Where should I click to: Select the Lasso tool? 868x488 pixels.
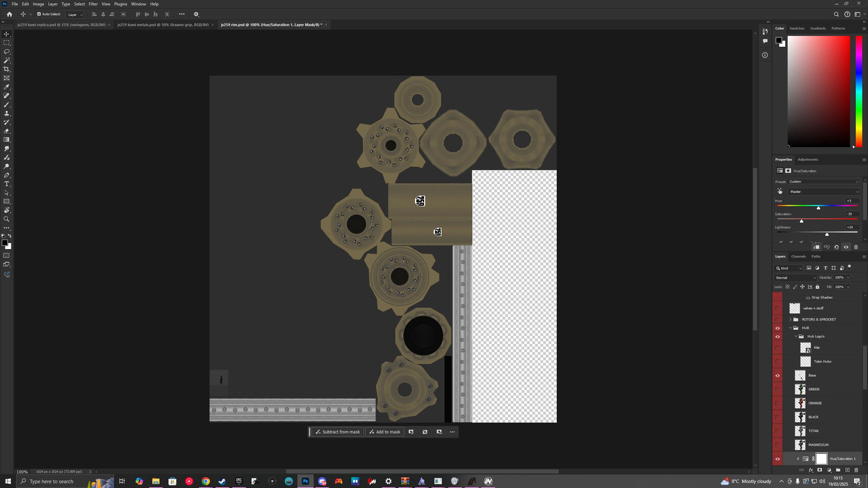7,52
